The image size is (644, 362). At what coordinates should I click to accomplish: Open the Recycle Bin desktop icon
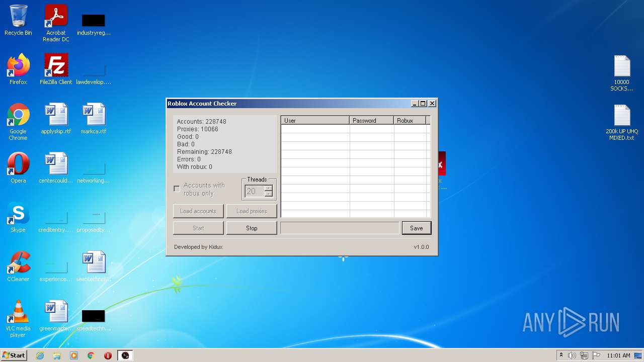click(18, 20)
